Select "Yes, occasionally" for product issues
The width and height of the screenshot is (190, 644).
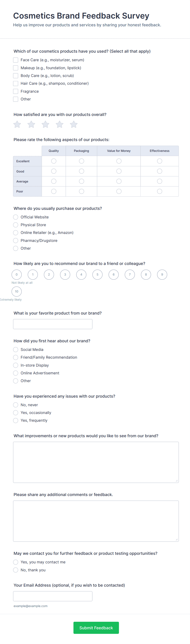tap(16, 413)
